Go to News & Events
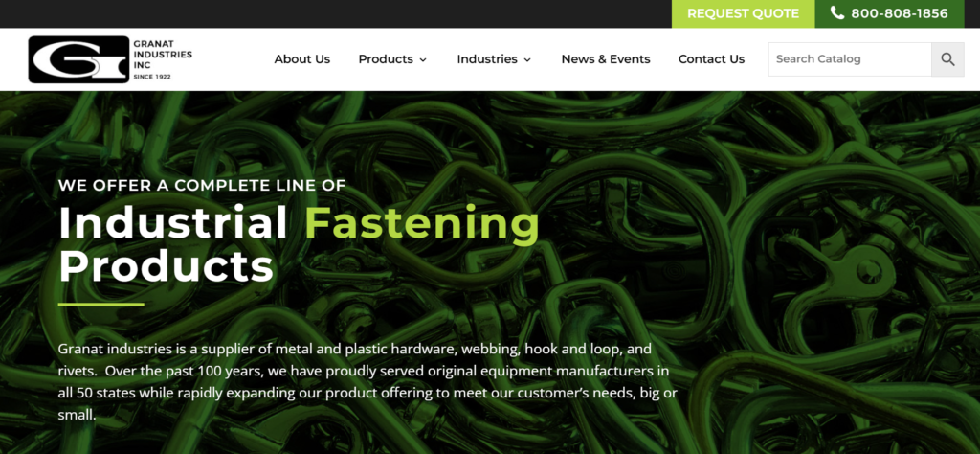This screenshot has width=980, height=454. (x=606, y=59)
